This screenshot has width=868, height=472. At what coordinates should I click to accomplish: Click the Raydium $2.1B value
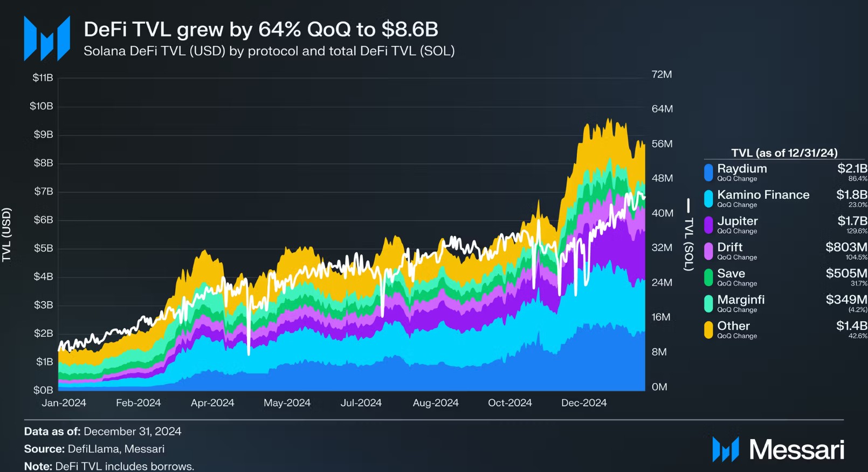pos(852,169)
